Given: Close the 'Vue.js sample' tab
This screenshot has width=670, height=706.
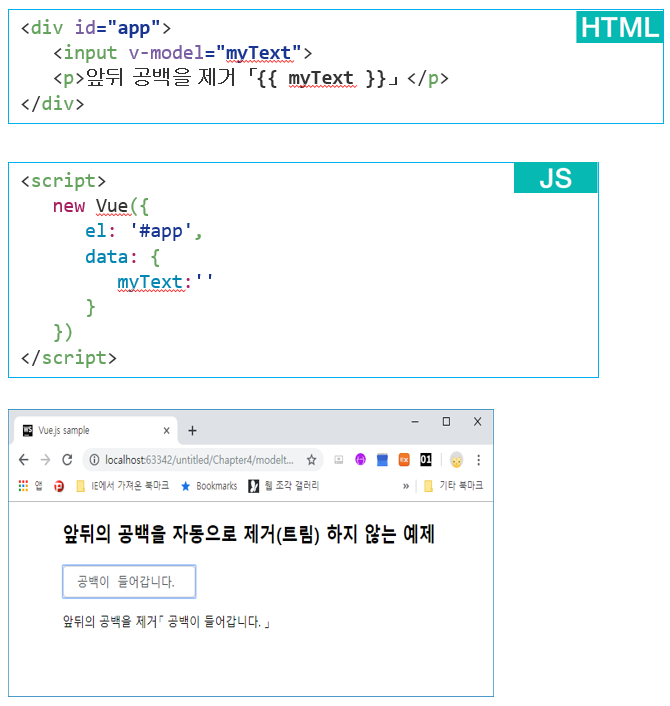Looking at the screenshot, I should point(167,430).
